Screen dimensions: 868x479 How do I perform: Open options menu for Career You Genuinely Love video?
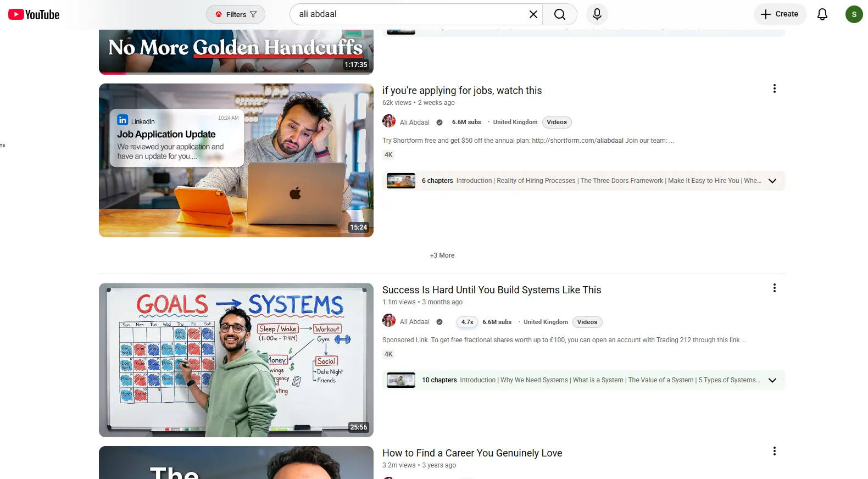point(775,451)
